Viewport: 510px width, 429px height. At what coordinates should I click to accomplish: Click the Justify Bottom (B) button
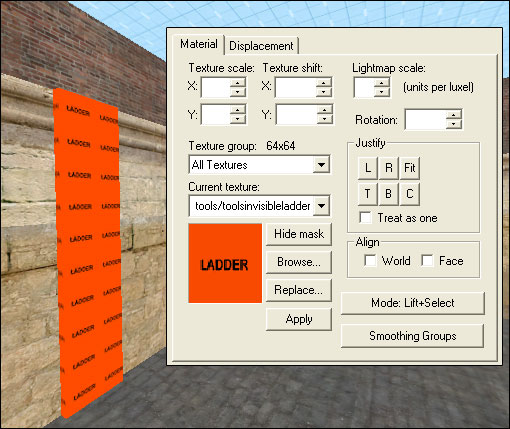[x=389, y=194]
